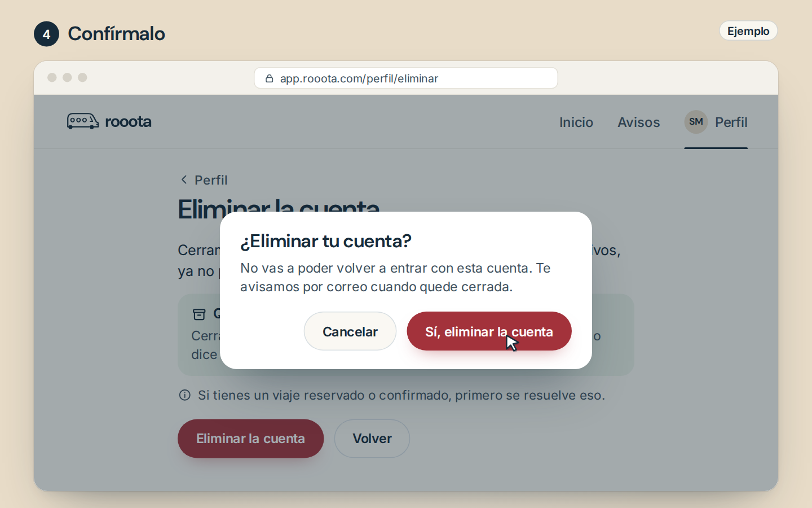Click the SM profile avatar
This screenshot has height=508, width=812.
(696, 122)
